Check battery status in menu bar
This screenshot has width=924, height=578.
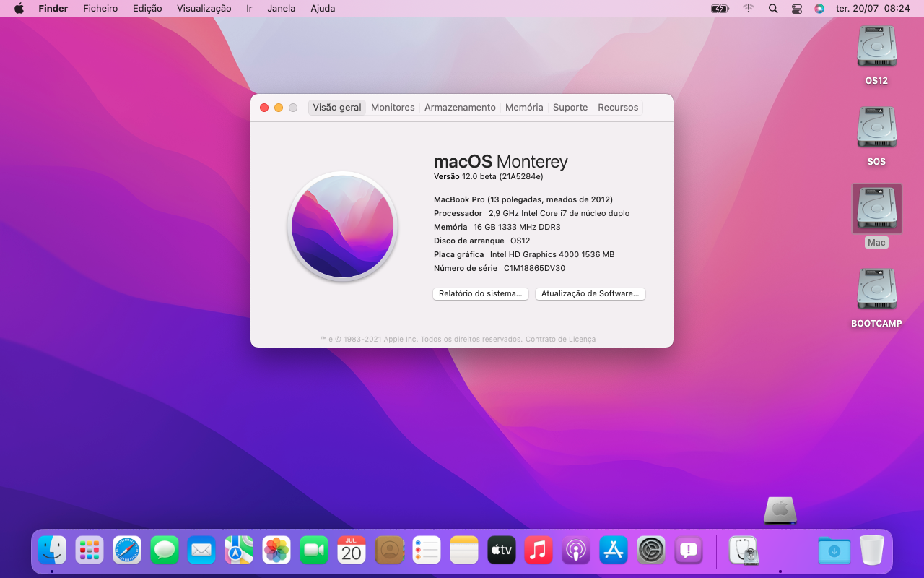(x=720, y=9)
